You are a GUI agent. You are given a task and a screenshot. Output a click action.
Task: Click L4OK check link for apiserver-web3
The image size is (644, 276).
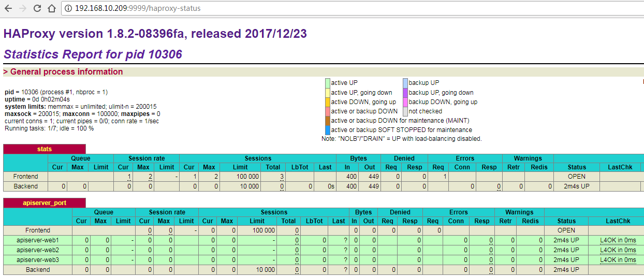tap(618, 260)
